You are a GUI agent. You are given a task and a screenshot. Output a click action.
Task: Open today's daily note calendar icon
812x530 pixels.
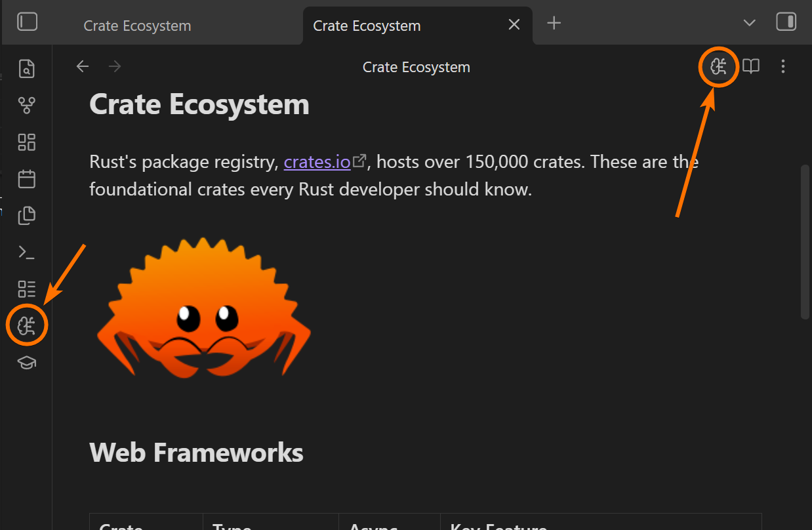27,179
